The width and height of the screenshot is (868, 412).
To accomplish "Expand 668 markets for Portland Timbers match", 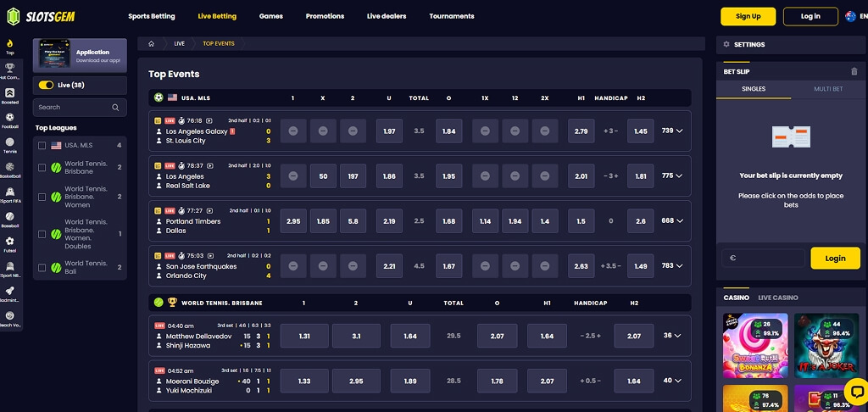I will [x=672, y=220].
